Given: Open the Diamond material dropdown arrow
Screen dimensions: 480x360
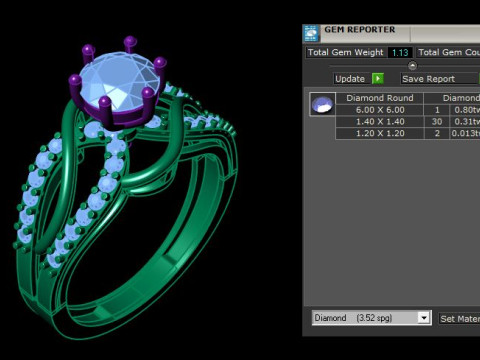Looking at the screenshot, I should (424, 318).
